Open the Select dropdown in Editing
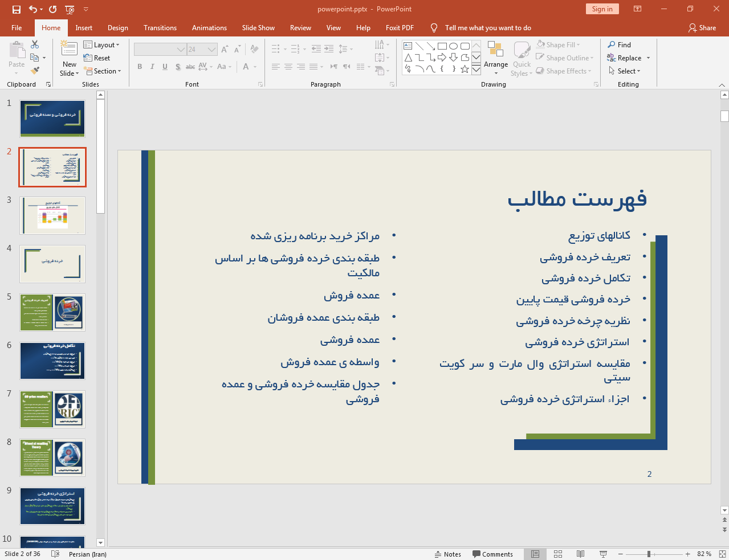This screenshot has width=729, height=560. coord(625,71)
